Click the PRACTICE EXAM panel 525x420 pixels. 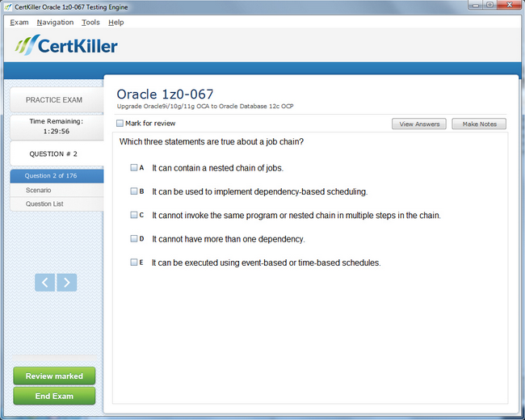57,100
